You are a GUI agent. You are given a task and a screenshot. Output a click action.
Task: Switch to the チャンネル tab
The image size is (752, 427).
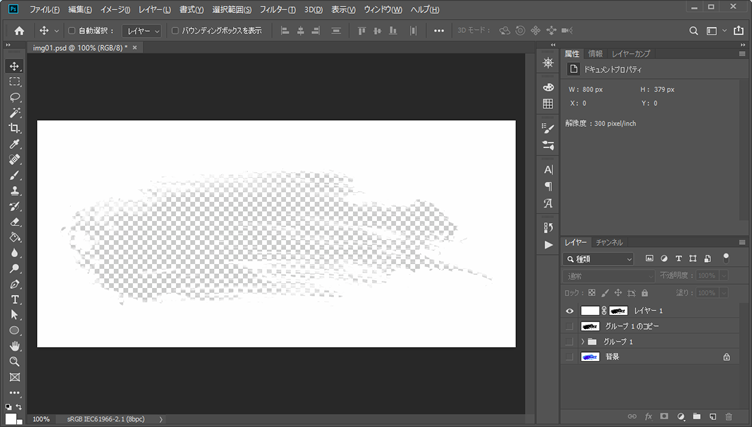609,242
